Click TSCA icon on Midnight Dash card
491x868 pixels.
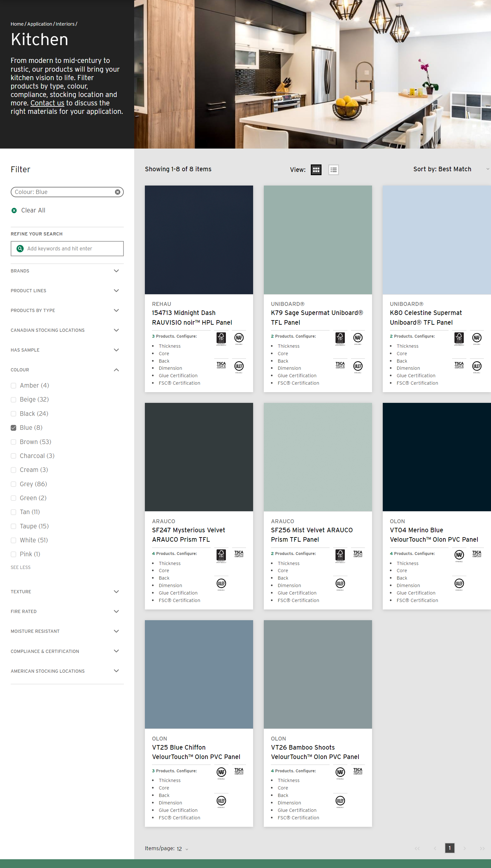click(221, 366)
